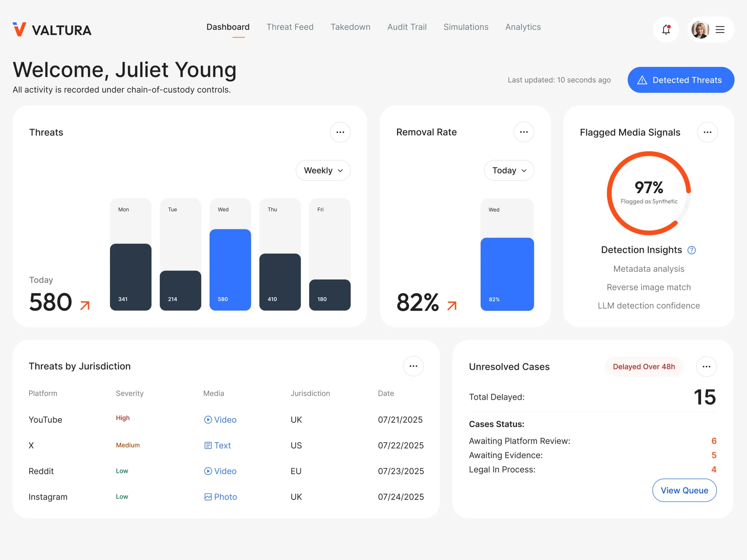Click the arrow beside 580 today
The height and width of the screenshot is (560, 747).
(x=85, y=306)
